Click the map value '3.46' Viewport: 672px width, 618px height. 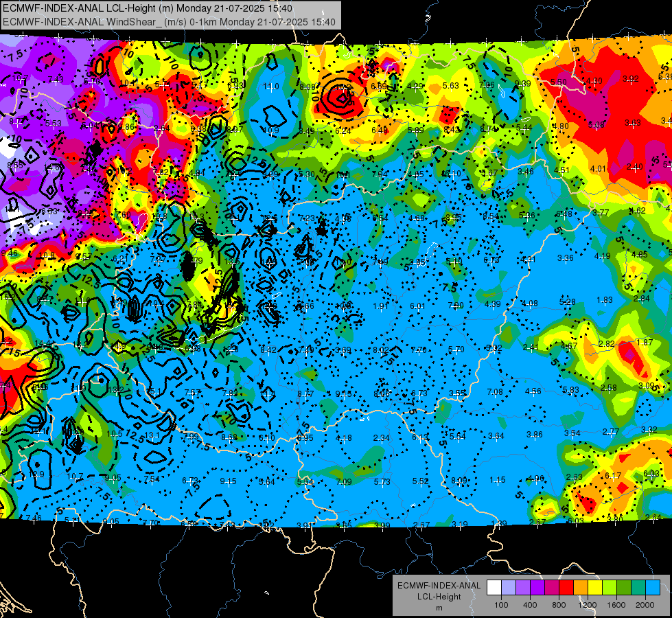coord(525,172)
